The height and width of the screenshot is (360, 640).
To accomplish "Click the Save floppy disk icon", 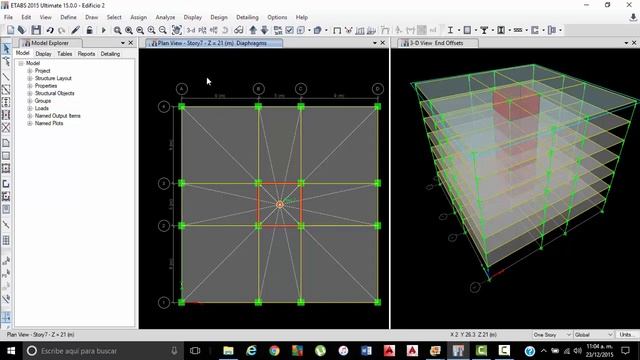I will 36,30.
